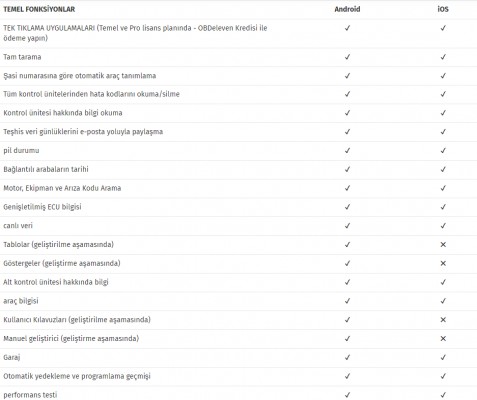477x400 pixels.
Task: Click the Android checkmark for Tam tarama
Action: (347, 57)
